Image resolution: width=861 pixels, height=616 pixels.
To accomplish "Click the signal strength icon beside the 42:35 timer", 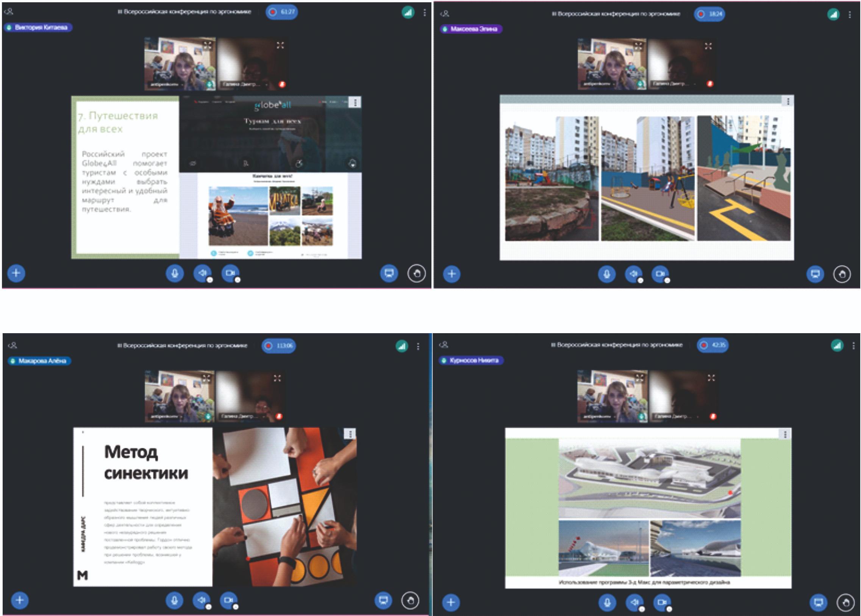I will pos(837,345).
